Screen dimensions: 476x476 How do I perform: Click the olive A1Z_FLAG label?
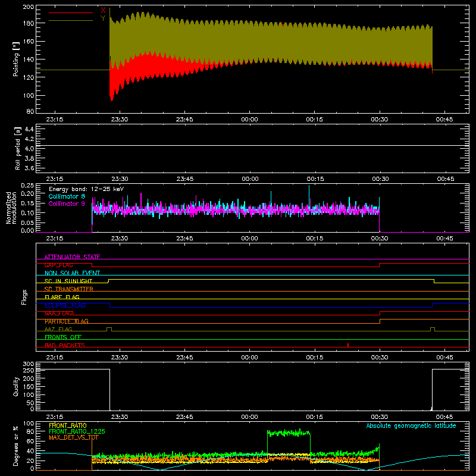pyautogui.click(x=58, y=329)
